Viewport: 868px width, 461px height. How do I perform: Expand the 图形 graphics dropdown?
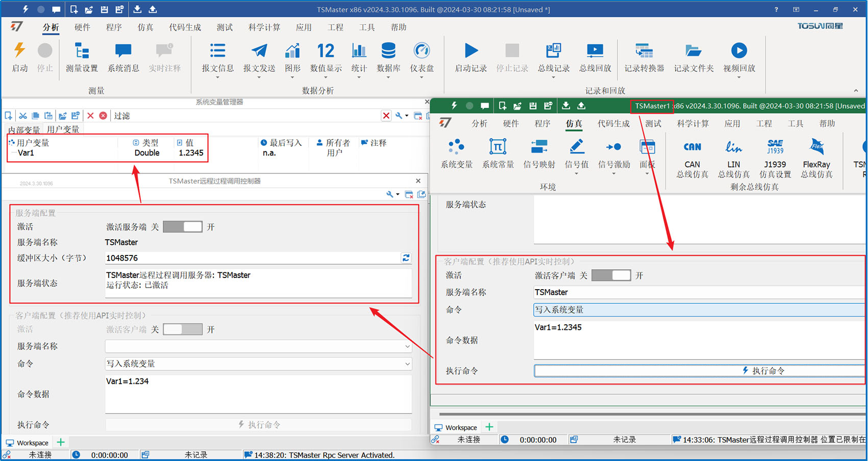[x=292, y=78]
